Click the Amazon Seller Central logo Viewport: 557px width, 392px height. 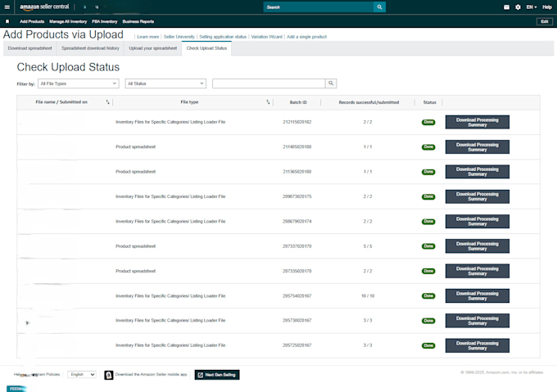(x=44, y=7)
